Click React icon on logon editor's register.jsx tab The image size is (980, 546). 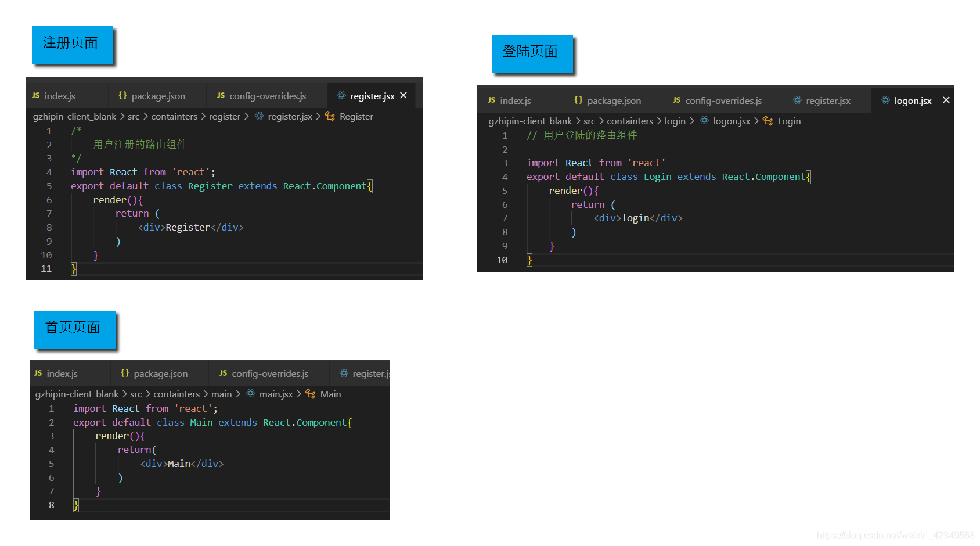pyautogui.click(x=797, y=100)
